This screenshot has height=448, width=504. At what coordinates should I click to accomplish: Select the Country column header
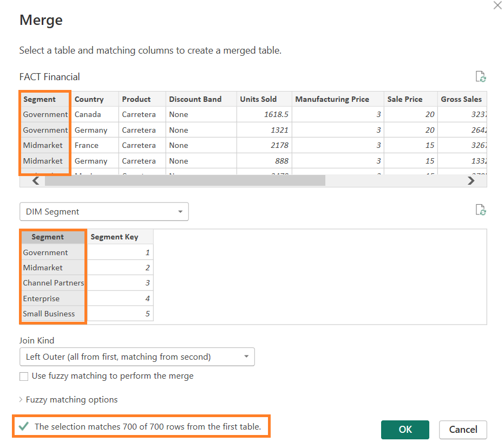(x=89, y=99)
